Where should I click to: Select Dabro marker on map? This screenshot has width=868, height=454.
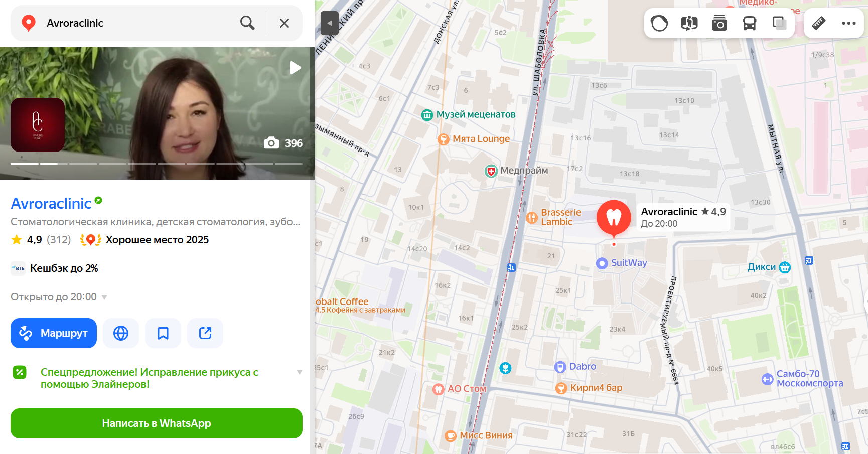pos(575,367)
